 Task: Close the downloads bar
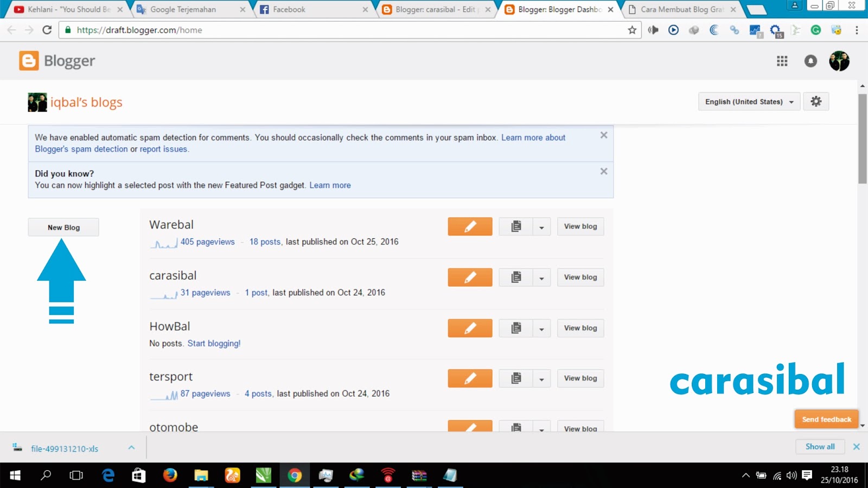click(857, 446)
